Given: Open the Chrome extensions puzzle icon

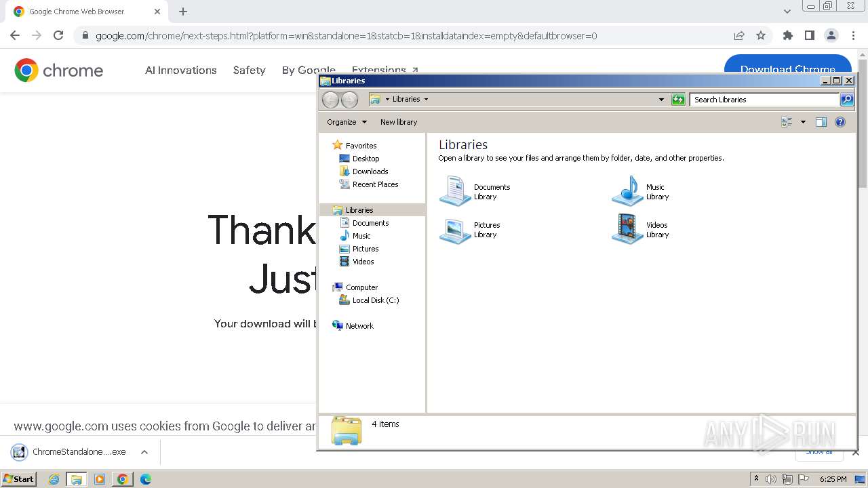Looking at the screenshot, I should 787,35.
